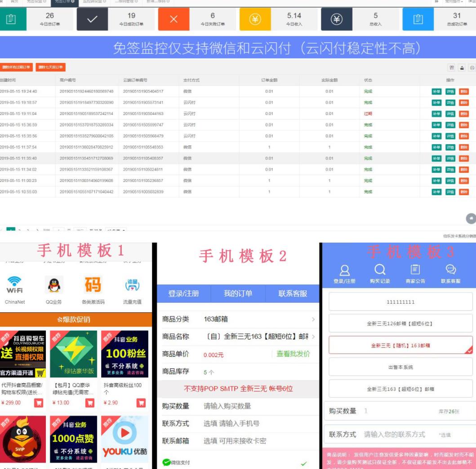Select the 出售本系统 option
Viewport: 476px width, 469px height.
(x=400, y=367)
